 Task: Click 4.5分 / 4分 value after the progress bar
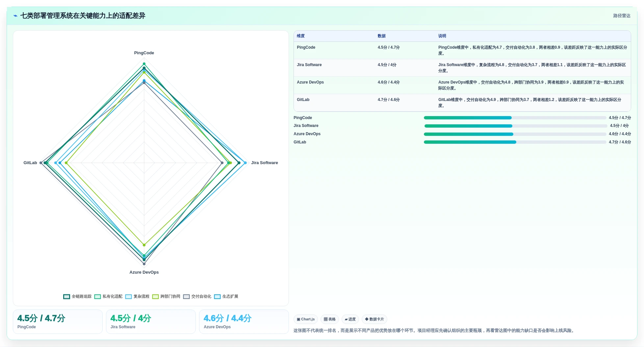(619, 126)
